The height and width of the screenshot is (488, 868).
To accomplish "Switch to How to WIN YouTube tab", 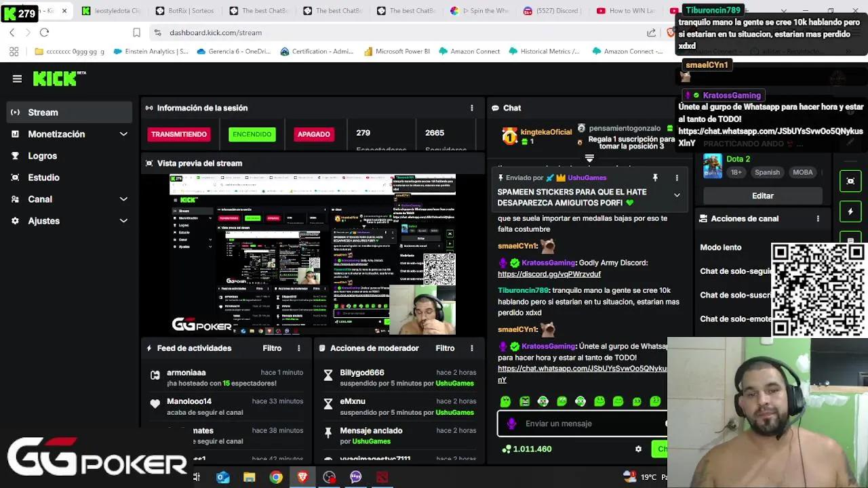I will [x=627, y=11].
